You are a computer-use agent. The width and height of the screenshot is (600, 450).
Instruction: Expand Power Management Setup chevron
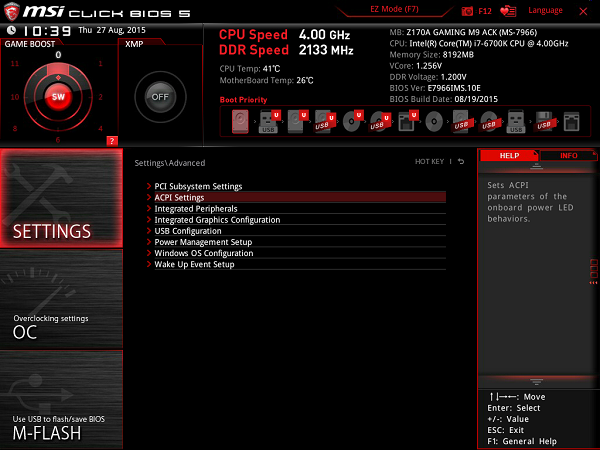pos(149,241)
